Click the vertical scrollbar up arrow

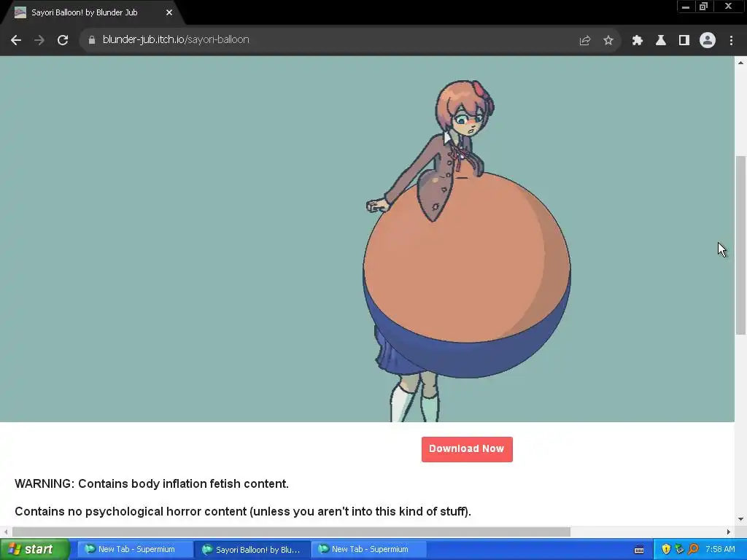741,63
